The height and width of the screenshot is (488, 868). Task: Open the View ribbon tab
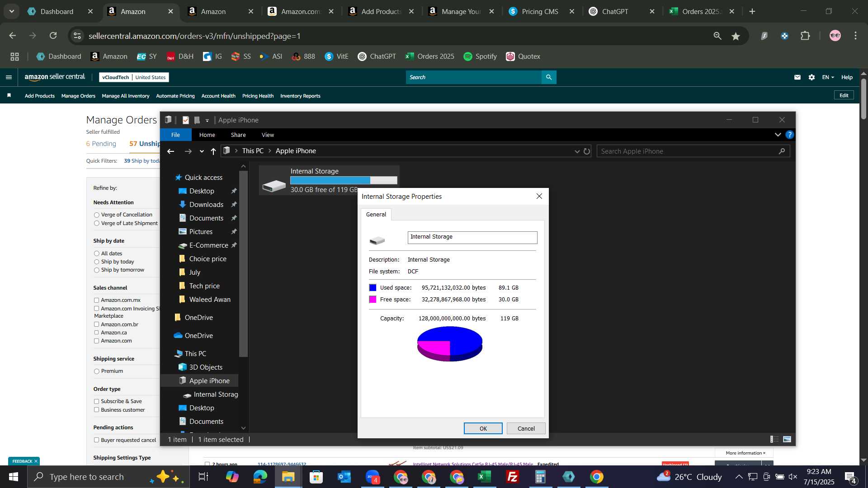(x=268, y=135)
